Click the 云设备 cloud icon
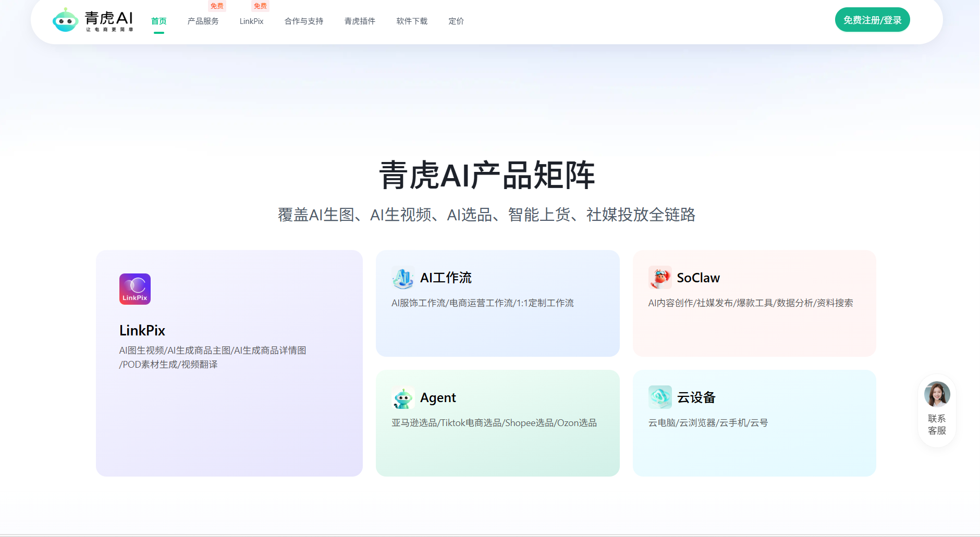Viewport: 980px width, 537px height. [660, 397]
